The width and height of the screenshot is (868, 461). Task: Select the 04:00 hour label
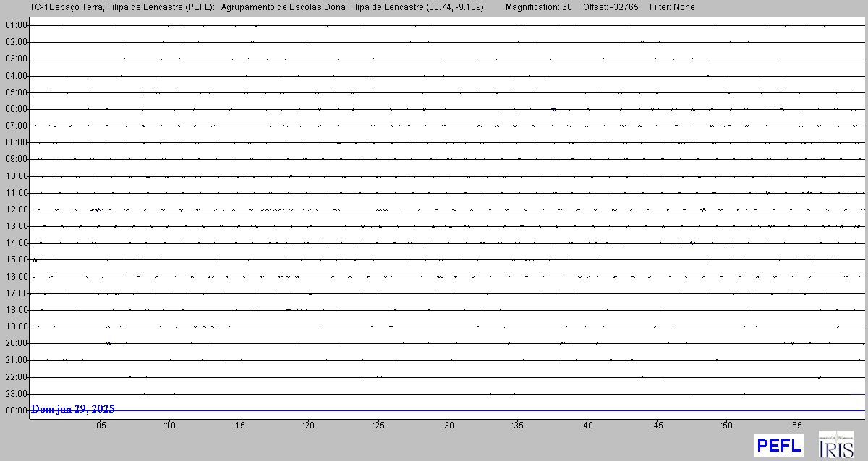16,76
